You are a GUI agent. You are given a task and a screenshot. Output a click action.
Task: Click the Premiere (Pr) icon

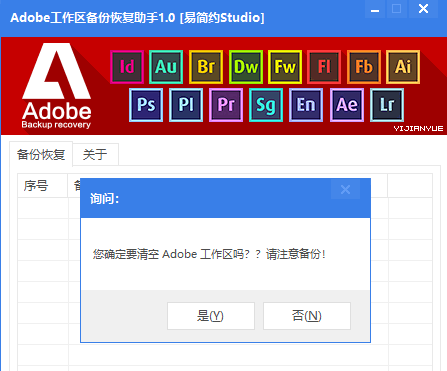click(226, 105)
